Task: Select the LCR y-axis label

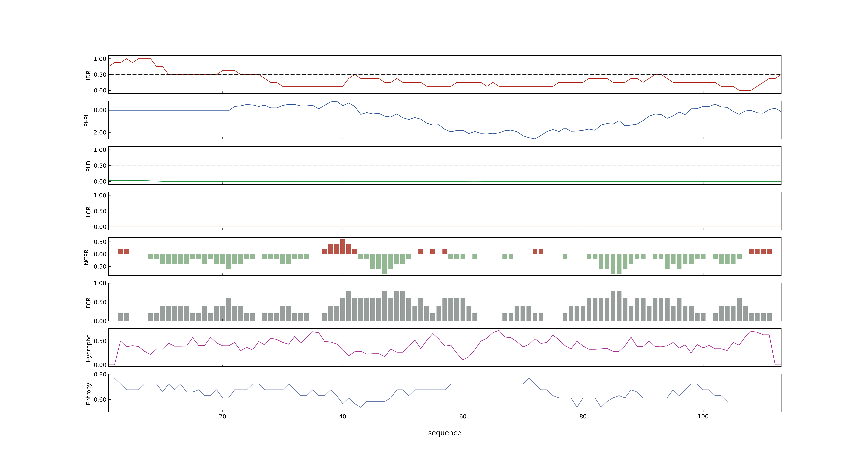Action: click(x=88, y=211)
